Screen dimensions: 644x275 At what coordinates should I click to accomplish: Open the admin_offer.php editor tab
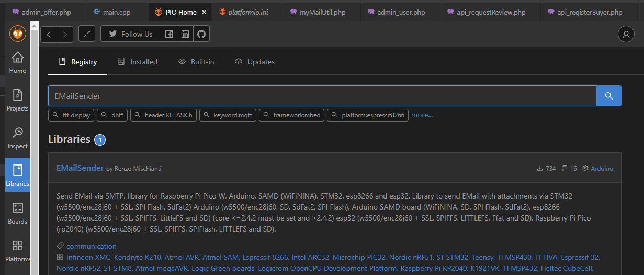(x=41, y=12)
